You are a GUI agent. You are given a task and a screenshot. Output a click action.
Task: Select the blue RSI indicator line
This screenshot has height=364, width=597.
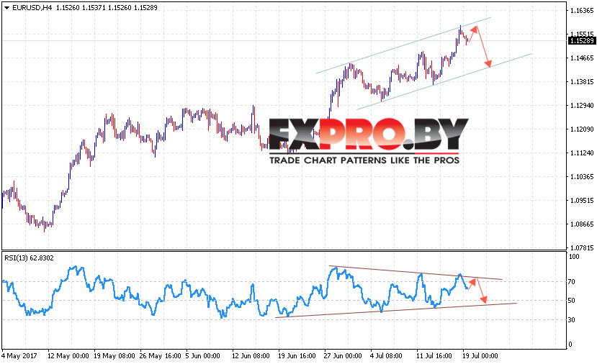pyautogui.click(x=235, y=299)
